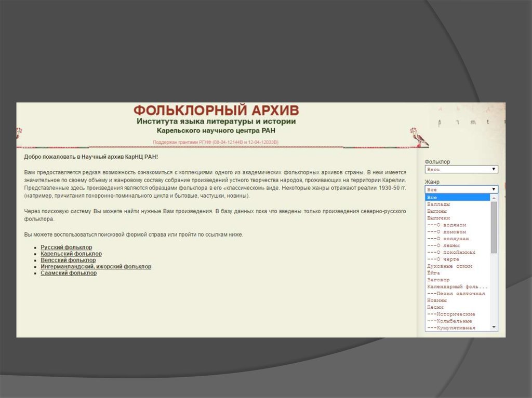Select '---Песня святочная' genre option
532x398 pixels.
(x=456, y=293)
